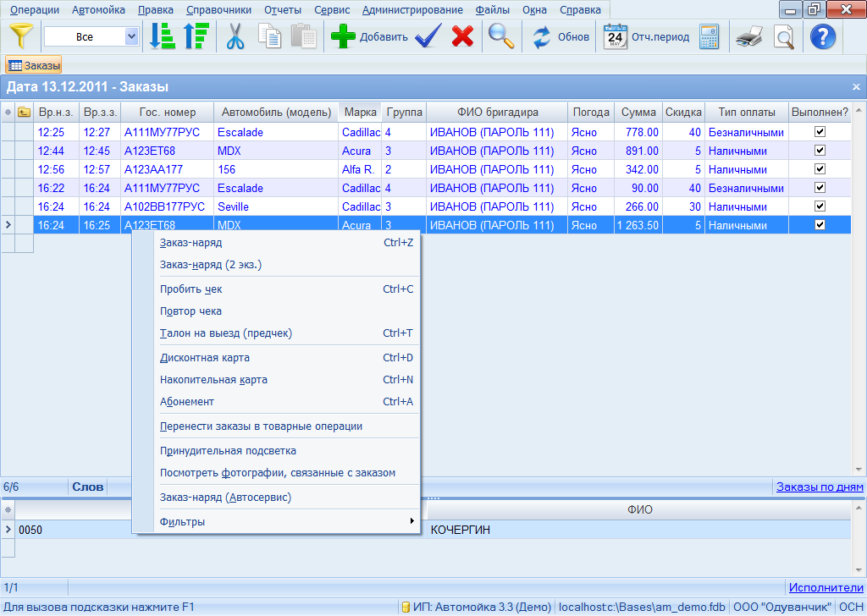Select 'Пробить чек' from context menu

[x=191, y=289]
